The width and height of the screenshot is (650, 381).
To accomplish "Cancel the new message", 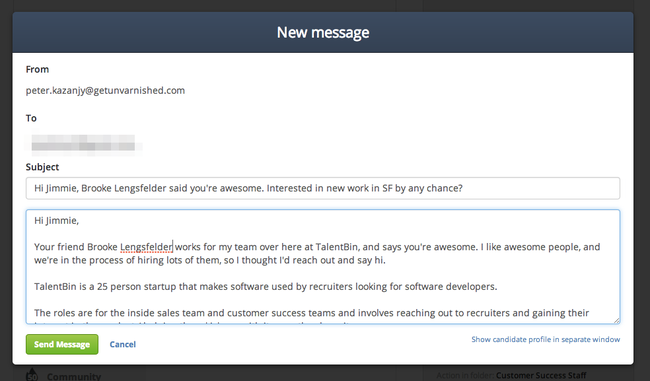I will click(123, 344).
